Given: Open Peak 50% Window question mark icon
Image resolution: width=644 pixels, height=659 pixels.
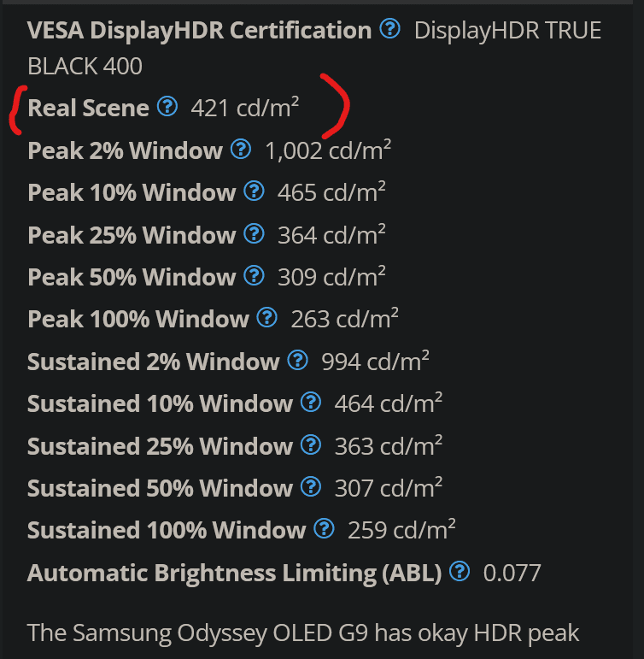Looking at the screenshot, I should (x=255, y=276).
